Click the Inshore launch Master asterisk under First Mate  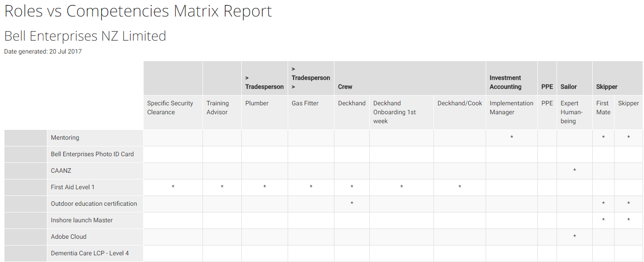[603, 220]
